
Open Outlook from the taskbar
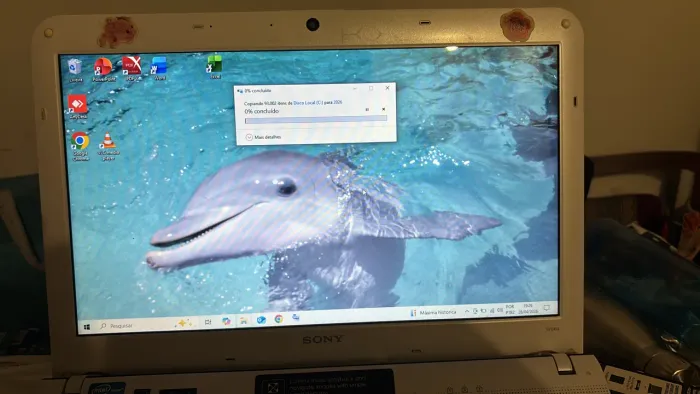[261, 319]
